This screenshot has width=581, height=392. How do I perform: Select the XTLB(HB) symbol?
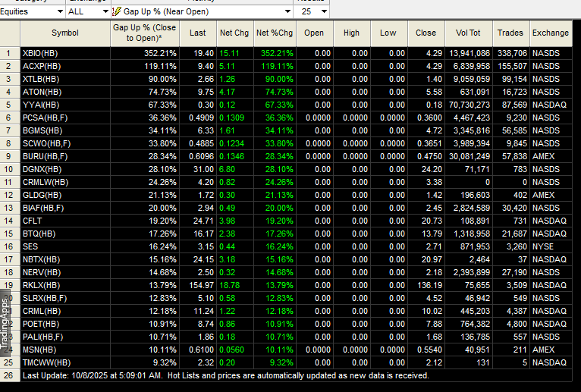tap(41, 80)
